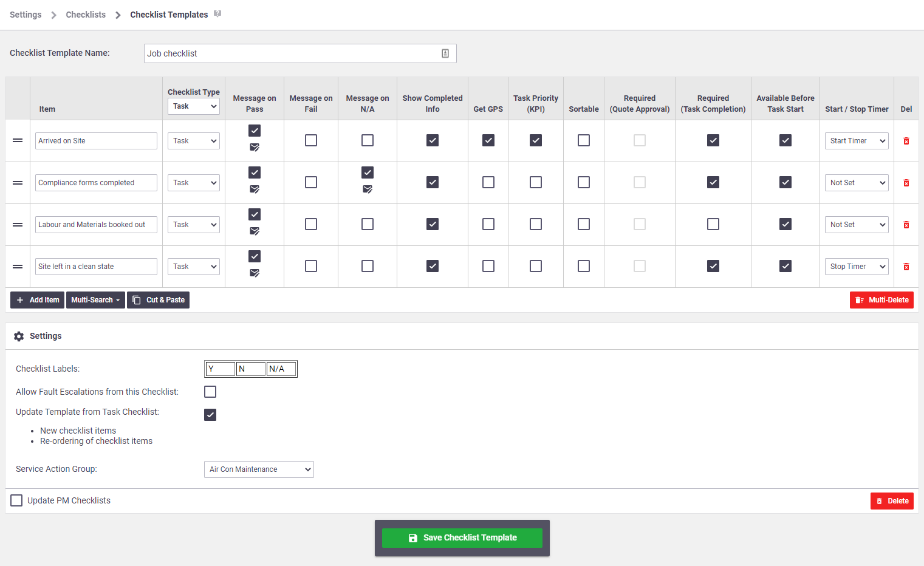924x566 pixels.
Task: Edit pass message icon for Site left in clean state
Action: tap(255, 273)
